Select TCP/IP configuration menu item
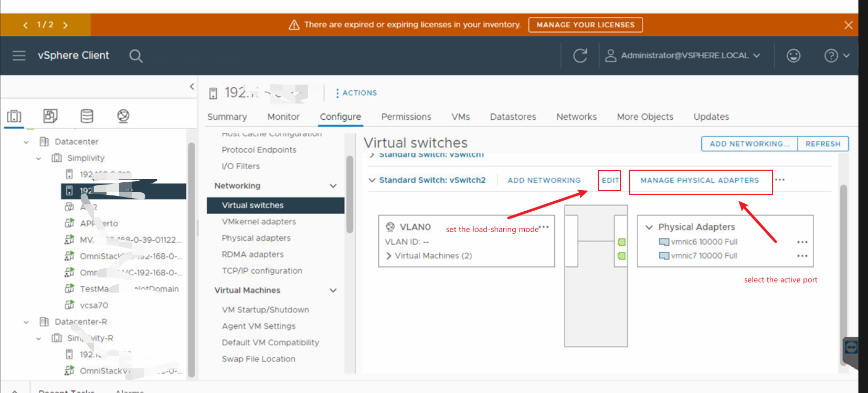The width and height of the screenshot is (868, 393). [x=262, y=271]
